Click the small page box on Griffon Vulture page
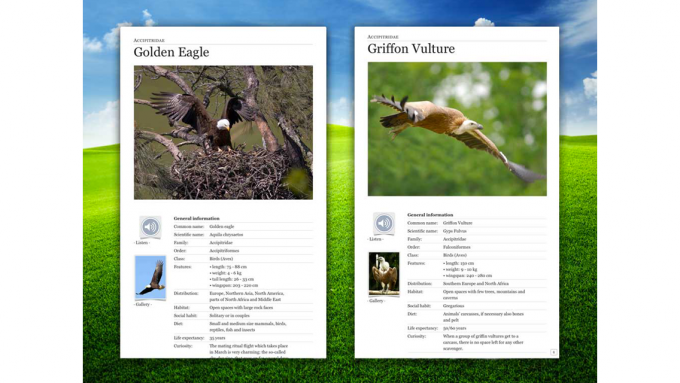This screenshot has height=383, width=680. (x=553, y=352)
